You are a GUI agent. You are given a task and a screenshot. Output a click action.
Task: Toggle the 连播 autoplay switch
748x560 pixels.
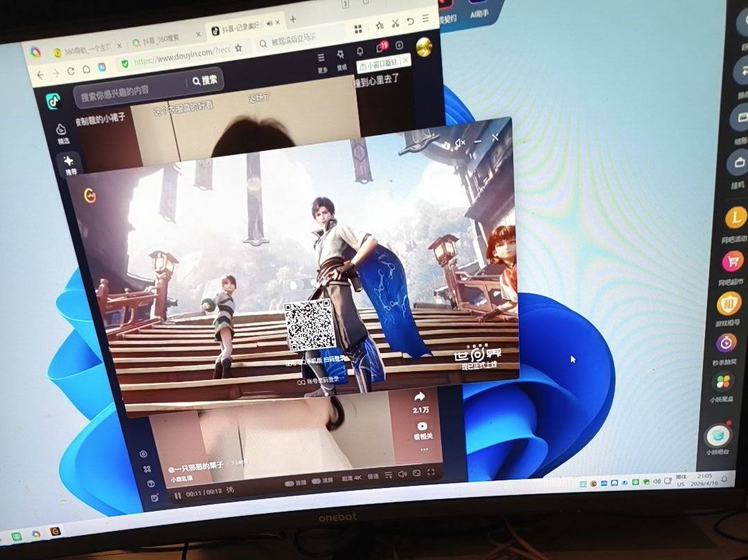click(290, 482)
